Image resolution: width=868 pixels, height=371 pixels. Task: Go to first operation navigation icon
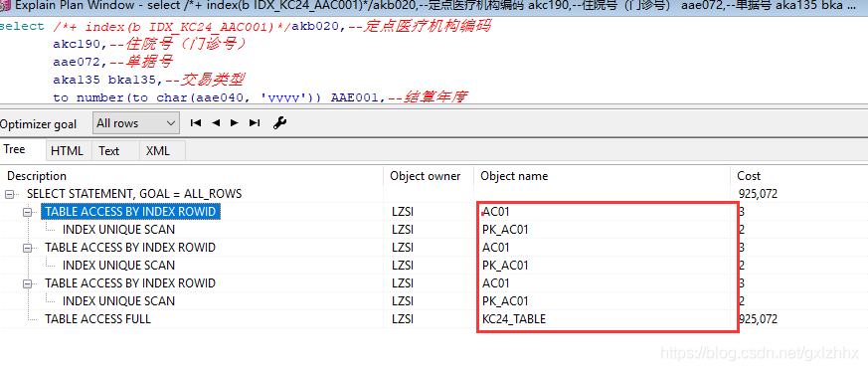point(196,123)
